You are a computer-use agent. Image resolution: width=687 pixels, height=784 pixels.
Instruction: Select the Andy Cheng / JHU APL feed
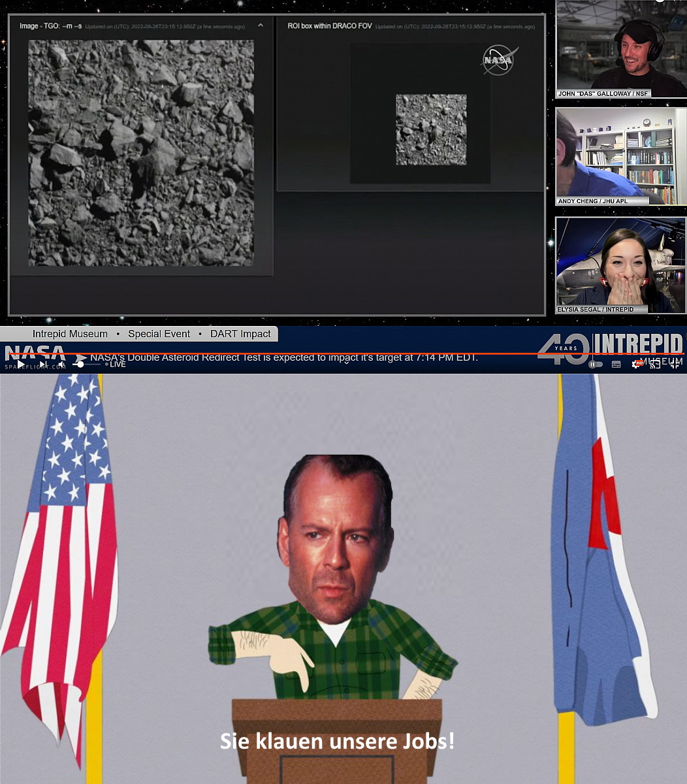click(620, 157)
